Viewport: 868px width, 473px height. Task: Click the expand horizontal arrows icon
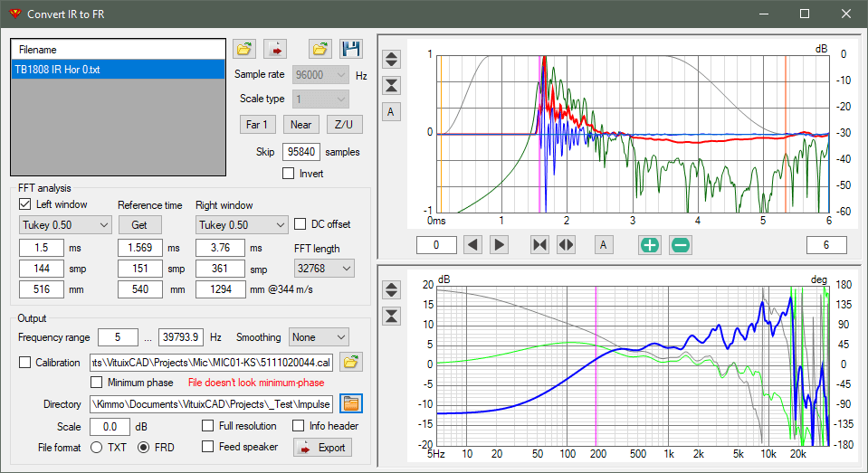[x=567, y=244]
